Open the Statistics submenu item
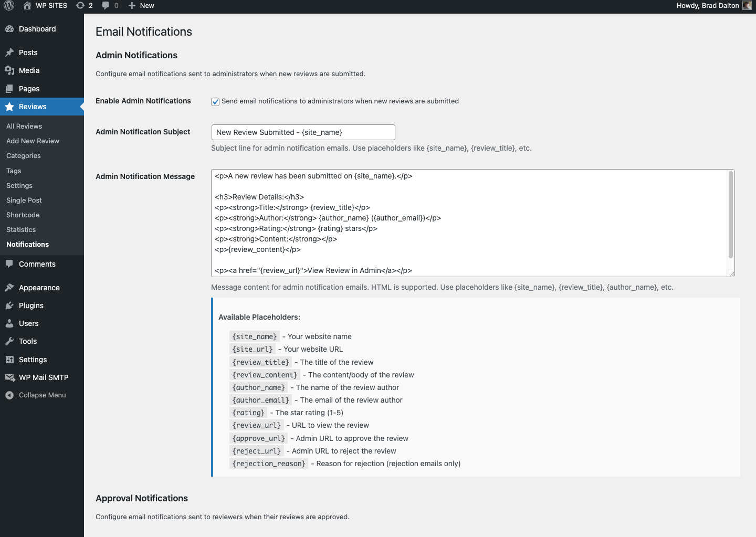756x537 pixels. tap(21, 230)
